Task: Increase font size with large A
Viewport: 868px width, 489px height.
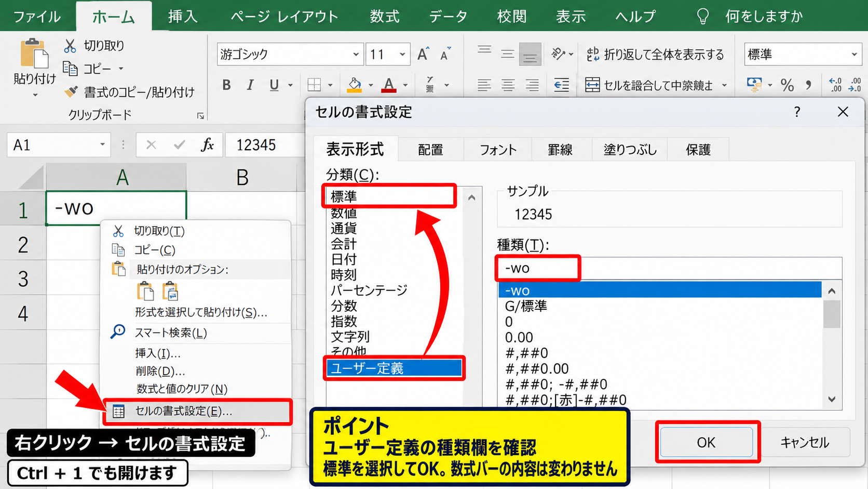Action: point(423,54)
